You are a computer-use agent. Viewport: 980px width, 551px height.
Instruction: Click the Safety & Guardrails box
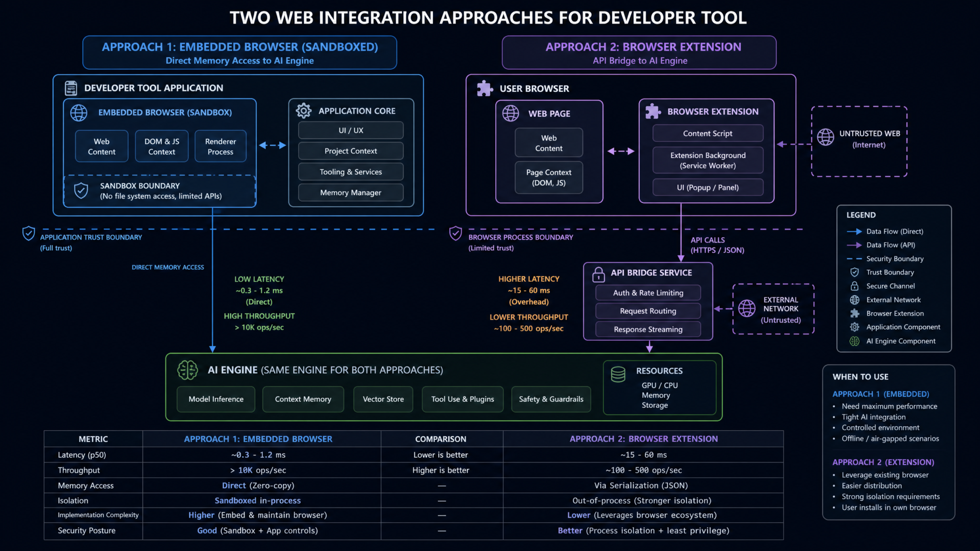(551, 399)
